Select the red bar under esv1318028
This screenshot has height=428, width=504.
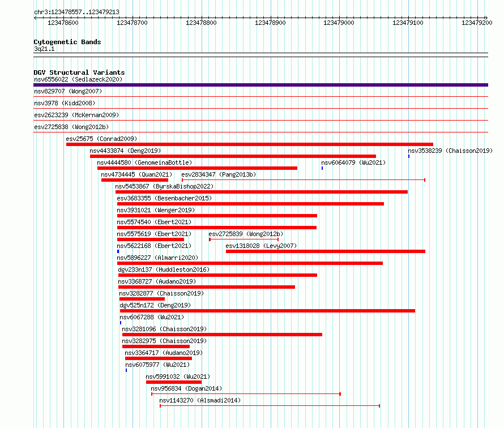click(x=326, y=251)
